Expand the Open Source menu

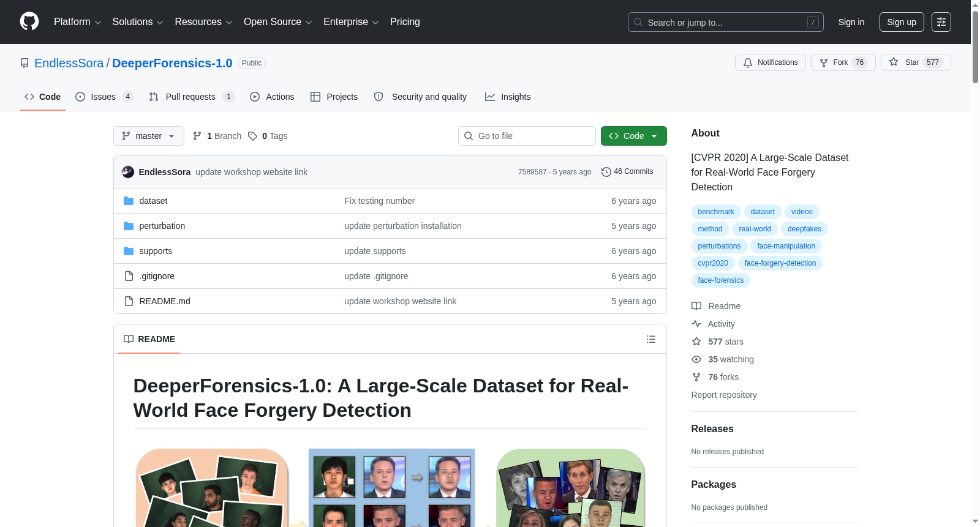278,22
